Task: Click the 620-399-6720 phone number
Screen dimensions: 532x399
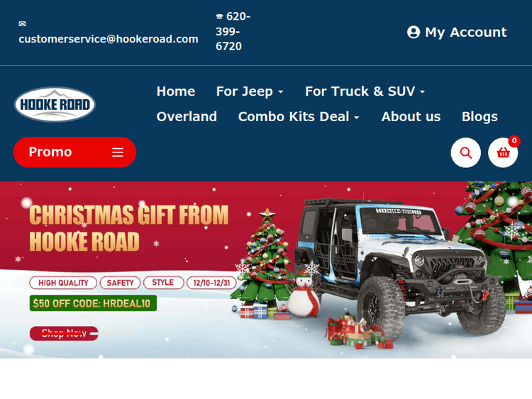Action: coord(233,31)
